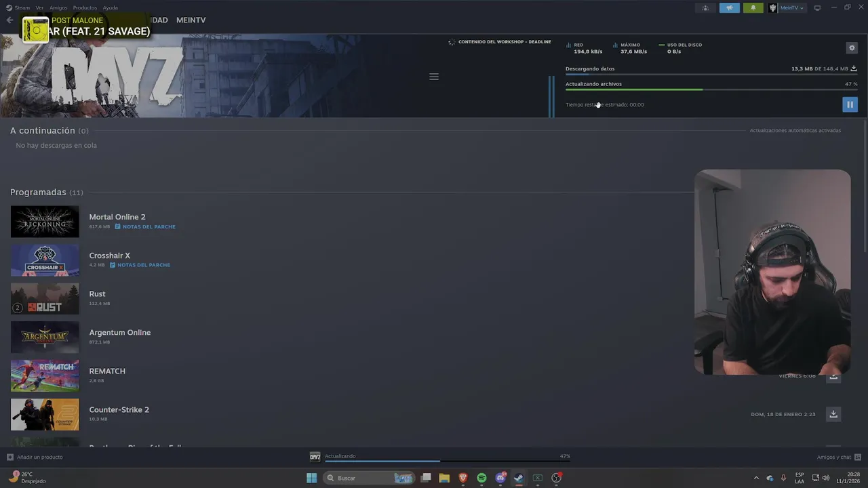Click the DayZ icon in the bottom status bar
Image resolution: width=868 pixels, height=488 pixels.
click(x=315, y=457)
